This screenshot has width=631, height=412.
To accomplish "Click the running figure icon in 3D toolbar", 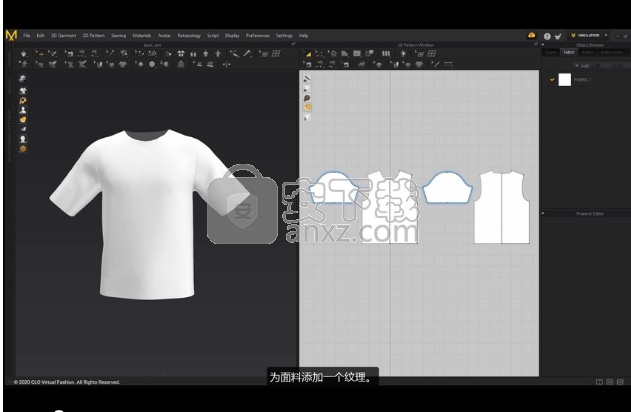I will pyautogui.click(x=24, y=64).
